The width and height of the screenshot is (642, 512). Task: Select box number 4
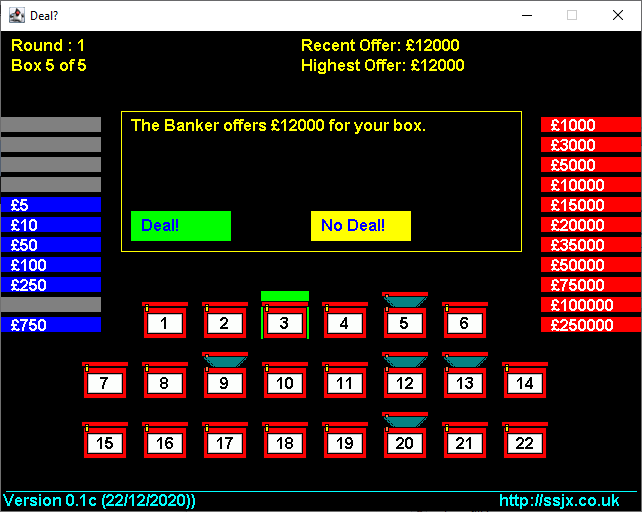pos(345,320)
